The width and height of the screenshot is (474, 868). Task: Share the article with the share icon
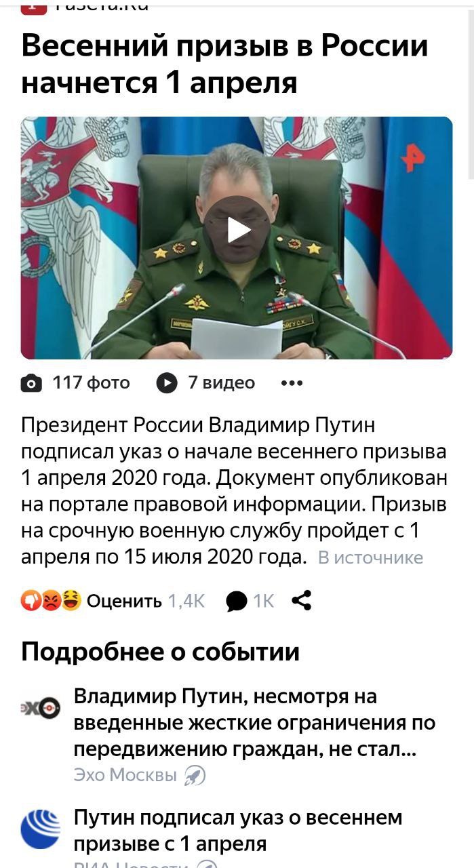[301, 600]
